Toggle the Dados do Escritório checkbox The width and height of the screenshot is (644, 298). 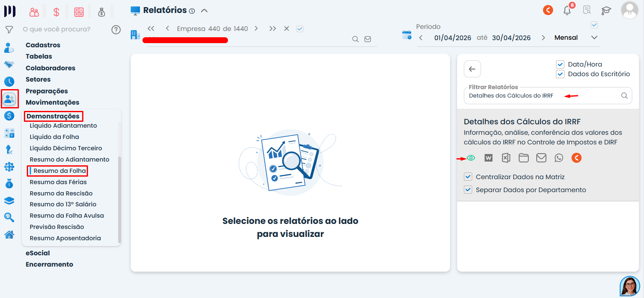click(x=560, y=74)
